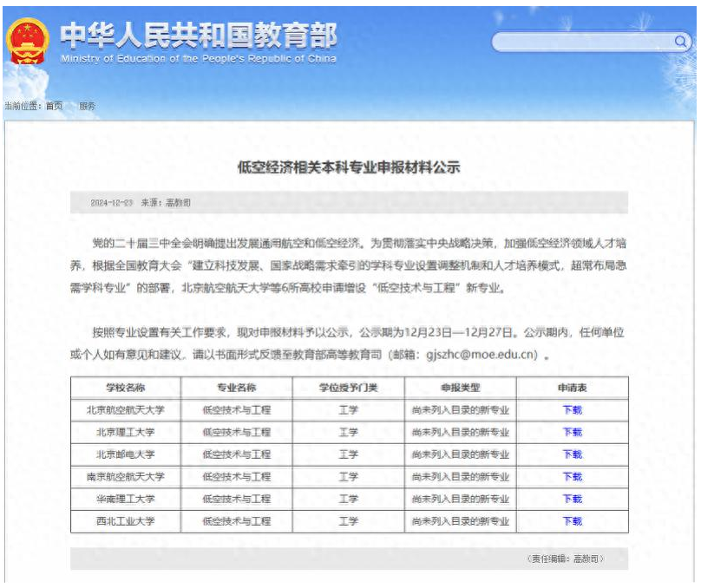
Task: Download the 北京航空航天大学 application form
Action: (572, 410)
